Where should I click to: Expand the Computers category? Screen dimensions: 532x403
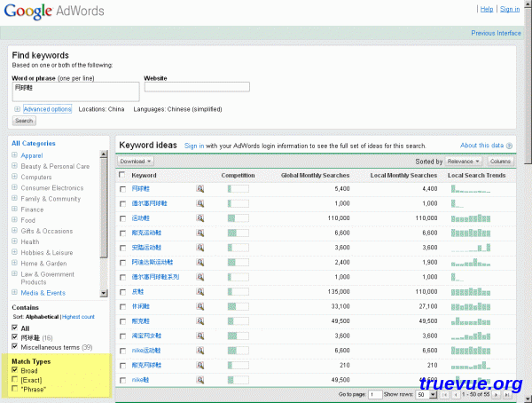pos(14,177)
